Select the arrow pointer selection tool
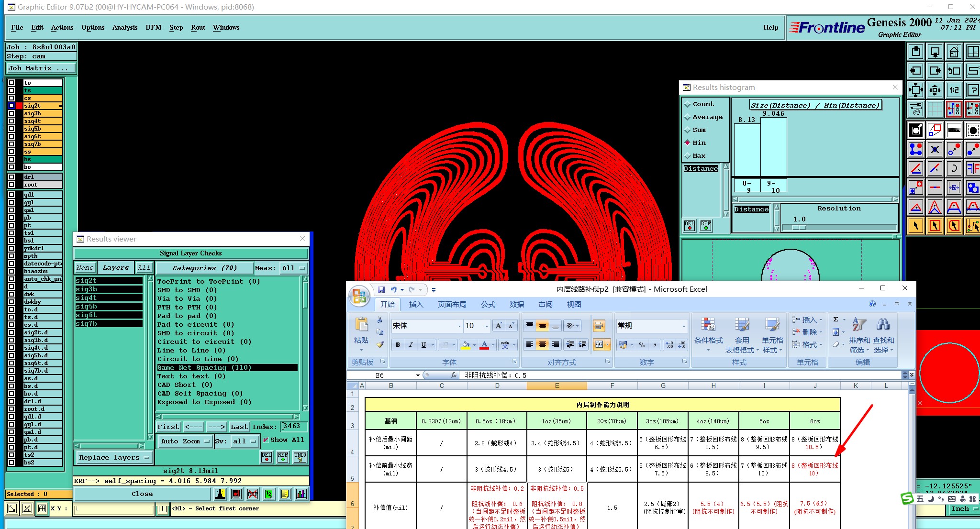This screenshot has height=529, width=980. tap(915, 226)
